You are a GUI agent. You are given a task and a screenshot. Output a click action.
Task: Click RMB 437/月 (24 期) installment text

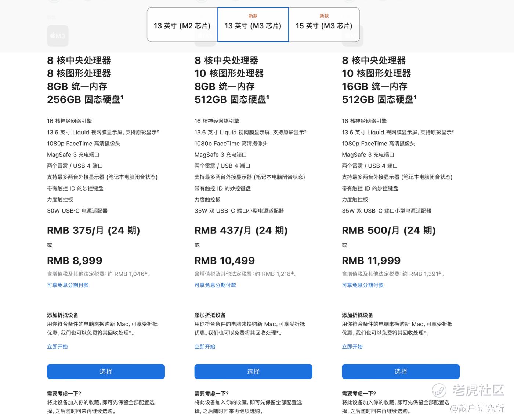[241, 231]
